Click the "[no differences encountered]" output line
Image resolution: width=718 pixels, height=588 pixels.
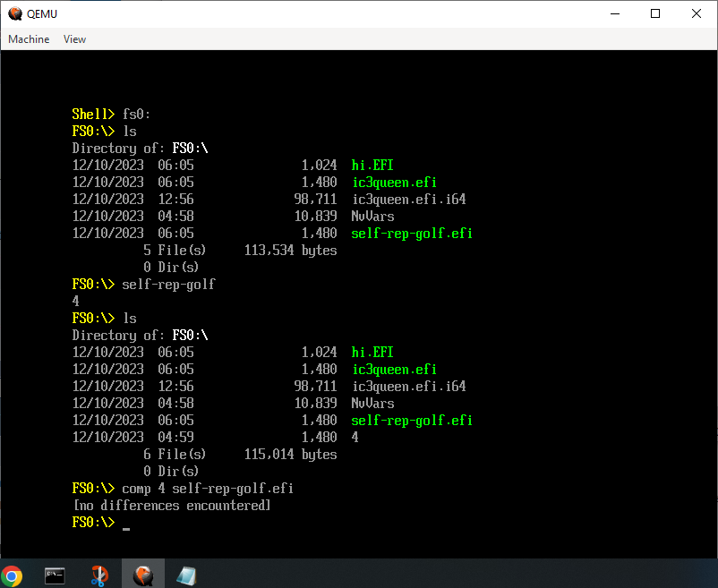[x=171, y=506]
